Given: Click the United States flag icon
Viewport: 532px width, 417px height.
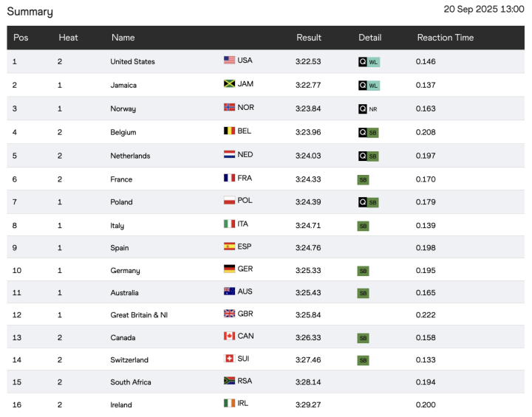Looking at the screenshot, I should [229, 61].
